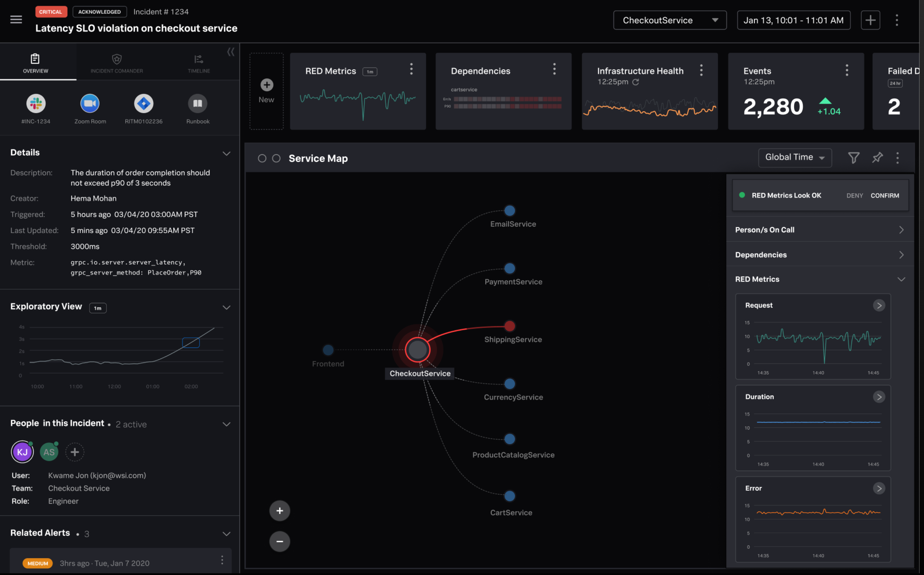Open the date range Jan 13 selector
This screenshot has height=575, width=924.
[794, 20]
